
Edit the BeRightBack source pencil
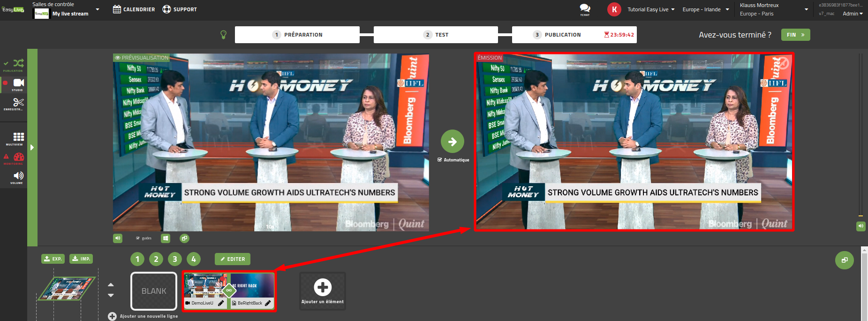pyautogui.click(x=268, y=303)
